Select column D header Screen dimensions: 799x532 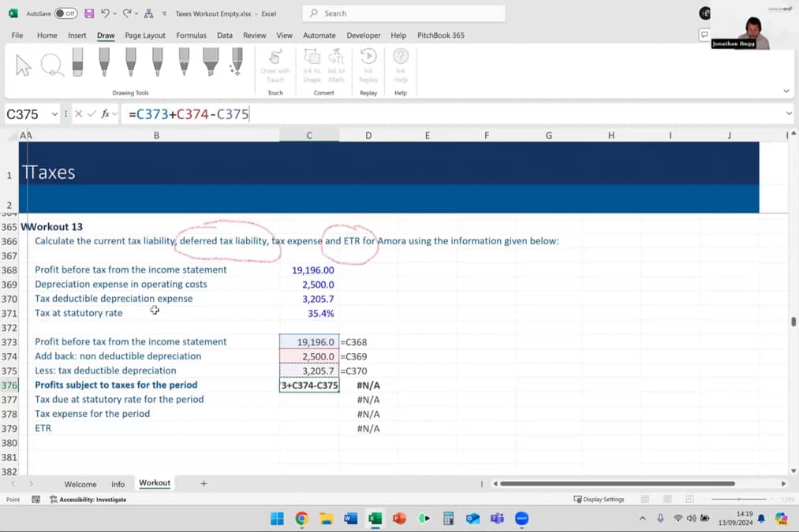(x=368, y=136)
